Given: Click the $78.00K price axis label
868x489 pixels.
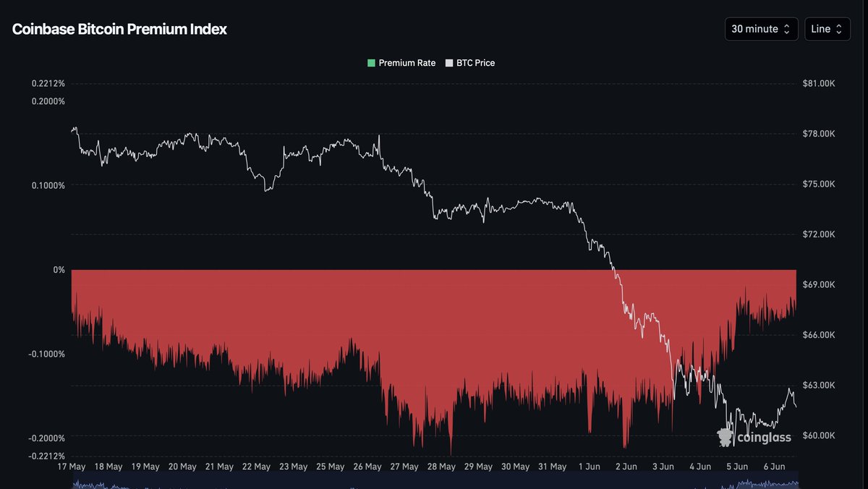Looking at the screenshot, I should tap(819, 134).
